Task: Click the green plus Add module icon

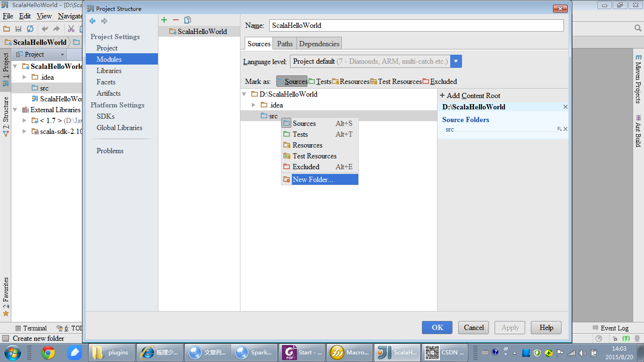Action: tap(164, 20)
